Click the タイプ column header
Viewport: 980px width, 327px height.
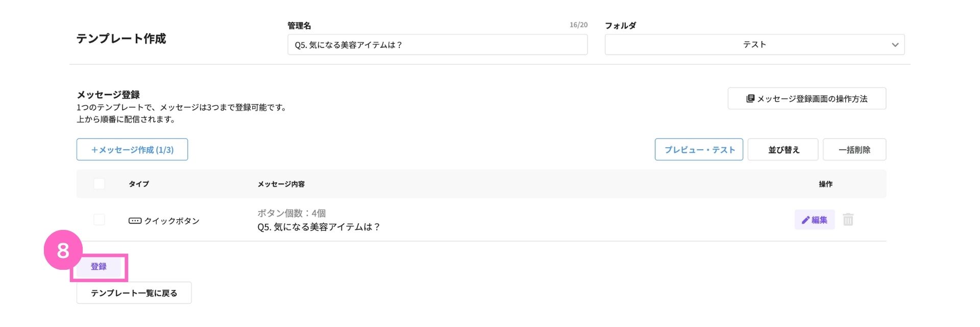pyautogui.click(x=139, y=184)
